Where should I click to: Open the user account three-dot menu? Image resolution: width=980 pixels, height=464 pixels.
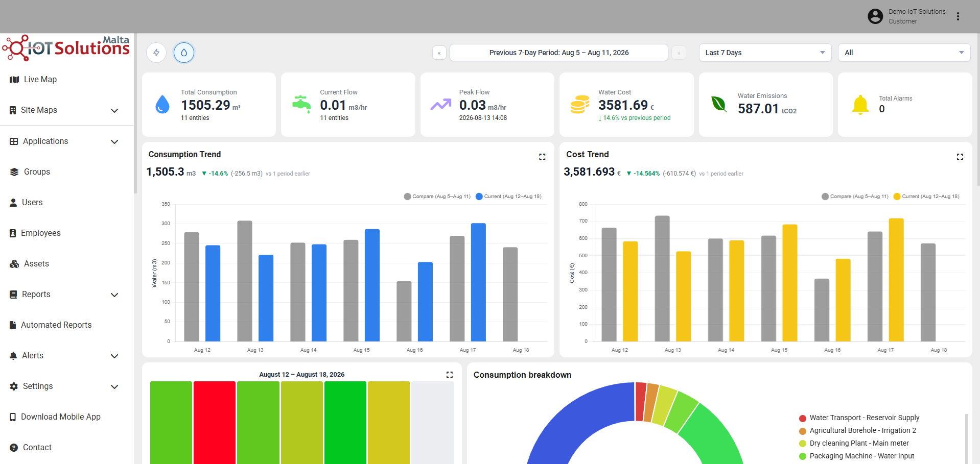(x=958, y=16)
